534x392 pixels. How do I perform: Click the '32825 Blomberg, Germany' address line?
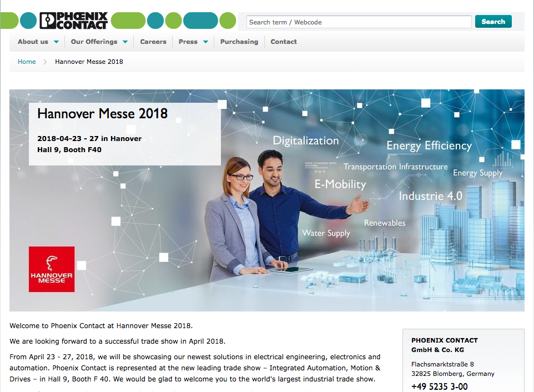click(452, 374)
